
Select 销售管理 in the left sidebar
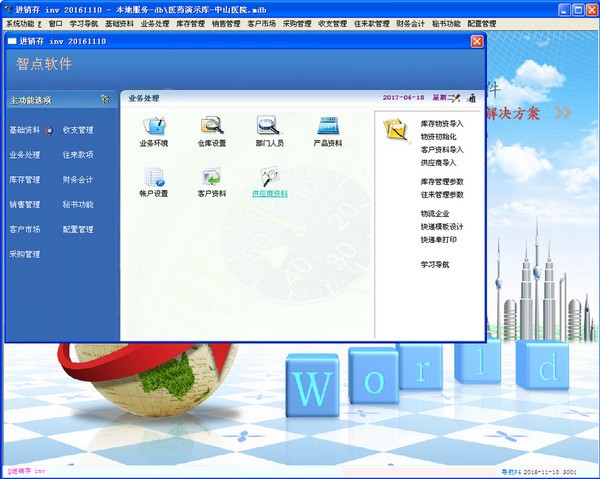25,205
